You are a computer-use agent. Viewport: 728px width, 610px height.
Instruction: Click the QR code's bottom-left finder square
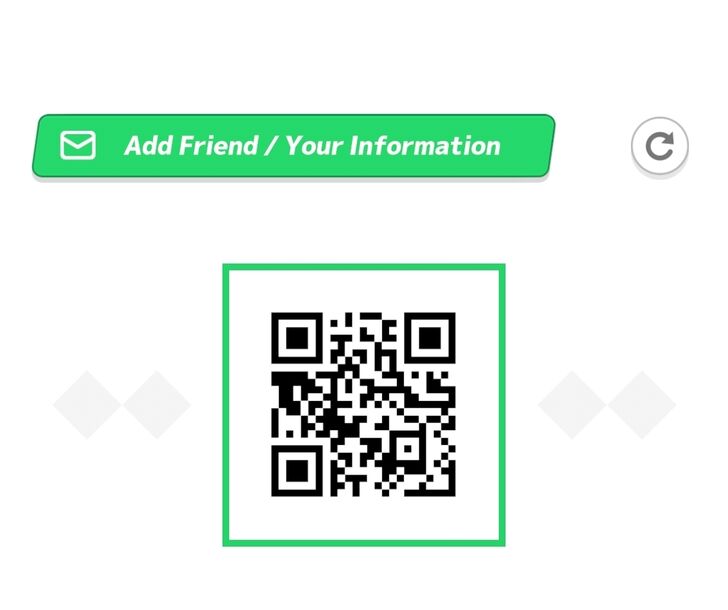pos(297,471)
